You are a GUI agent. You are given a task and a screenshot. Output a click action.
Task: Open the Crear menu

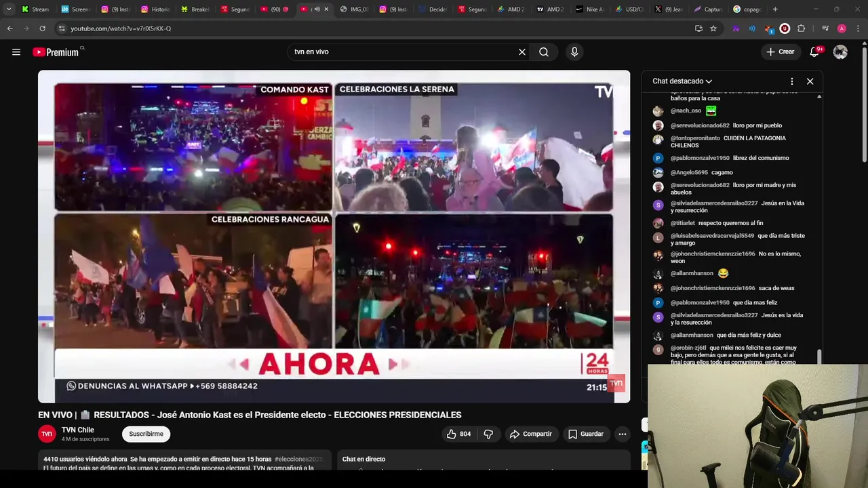coord(780,52)
